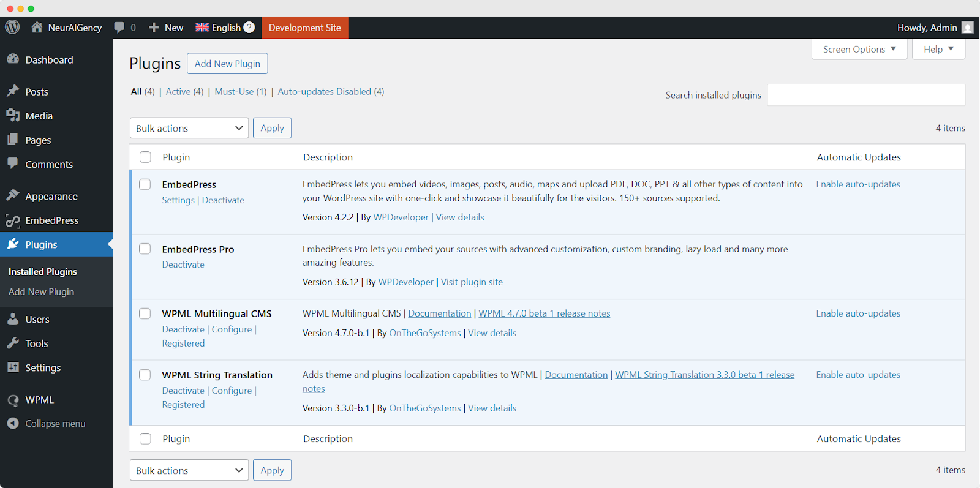
Task: Filter plugins by Must-Use
Action: point(234,91)
